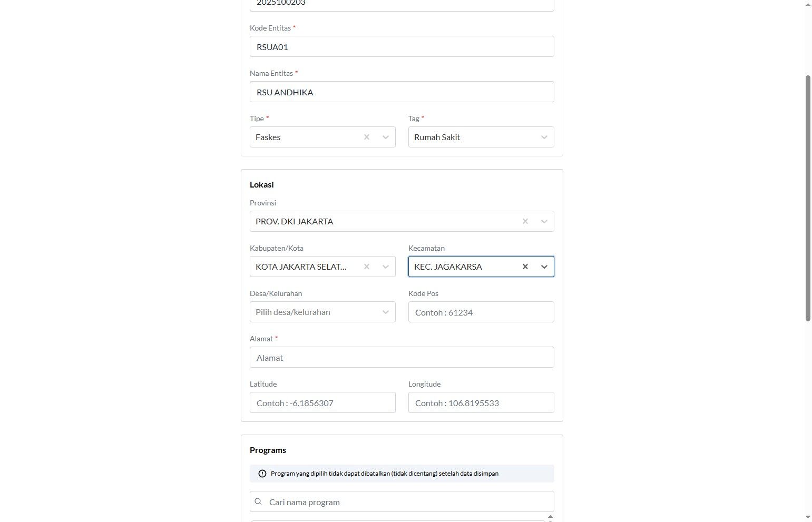Image resolution: width=812 pixels, height=522 pixels.
Task: Focus the Kode Pos field
Action: (x=481, y=312)
